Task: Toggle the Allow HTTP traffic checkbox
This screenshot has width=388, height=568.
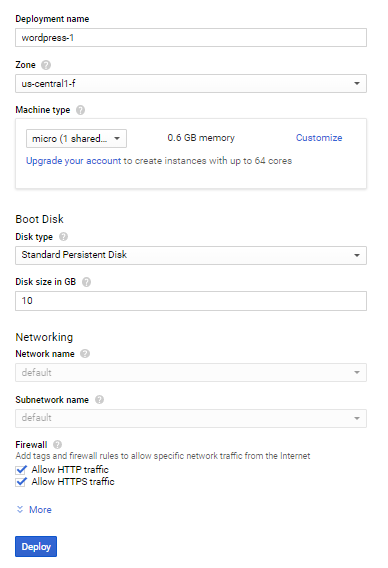Action: [21, 470]
